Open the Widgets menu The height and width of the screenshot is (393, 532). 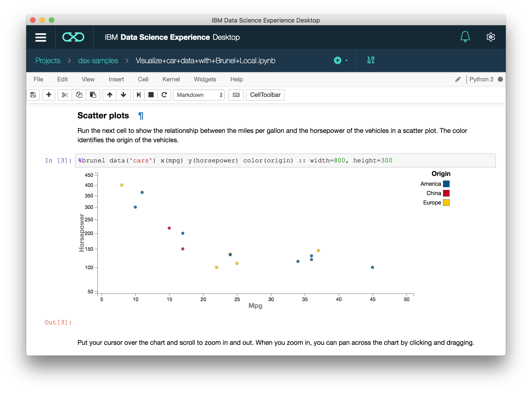click(205, 79)
